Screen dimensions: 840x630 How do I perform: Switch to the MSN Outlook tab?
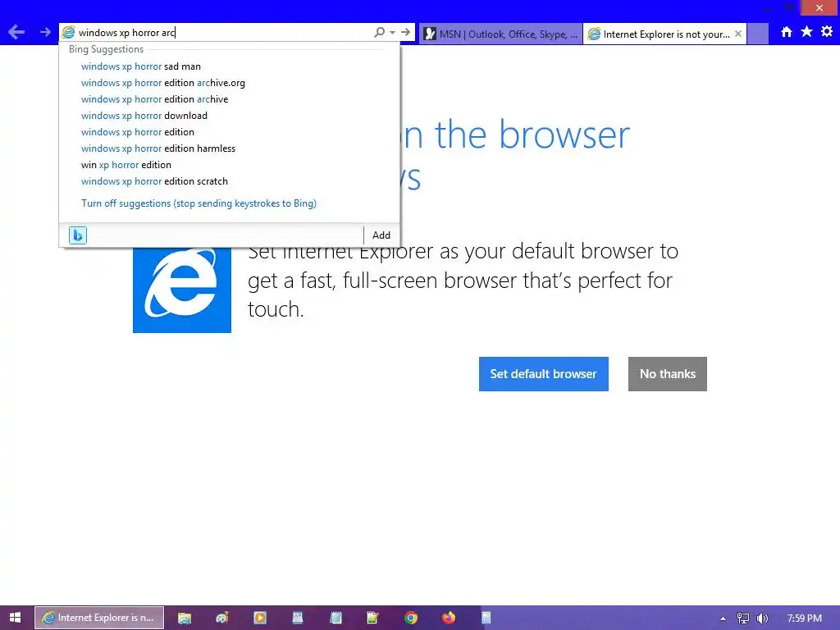coord(501,34)
